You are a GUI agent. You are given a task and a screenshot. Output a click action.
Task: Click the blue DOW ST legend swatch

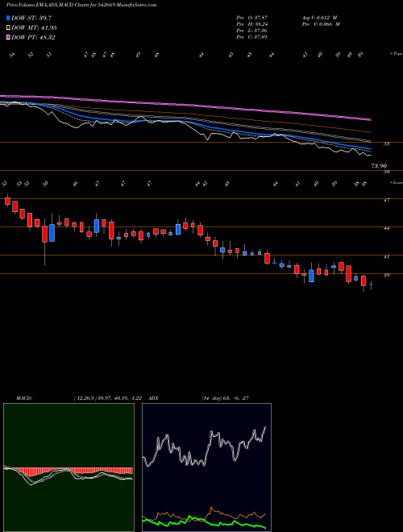[x=8, y=18]
